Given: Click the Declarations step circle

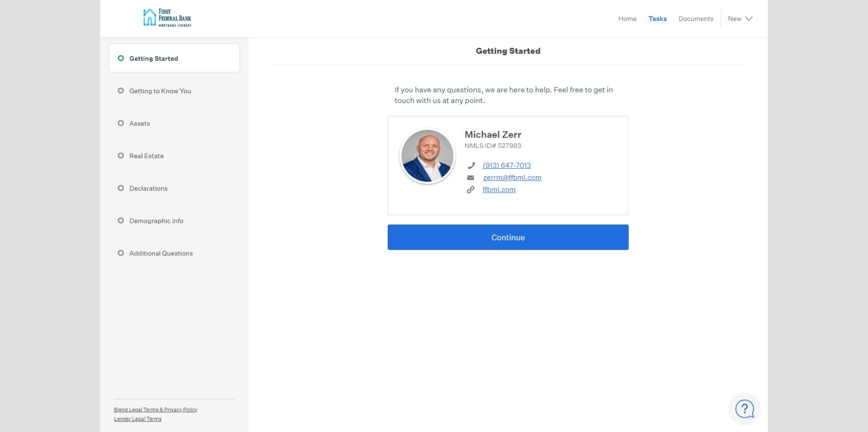Looking at the screenshot, I should [x=120, y=188].
